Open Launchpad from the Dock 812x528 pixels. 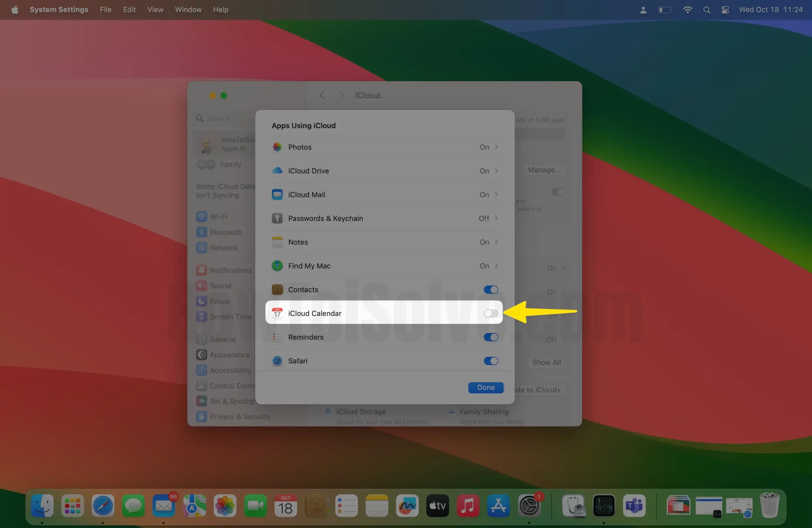click(72, 505)
